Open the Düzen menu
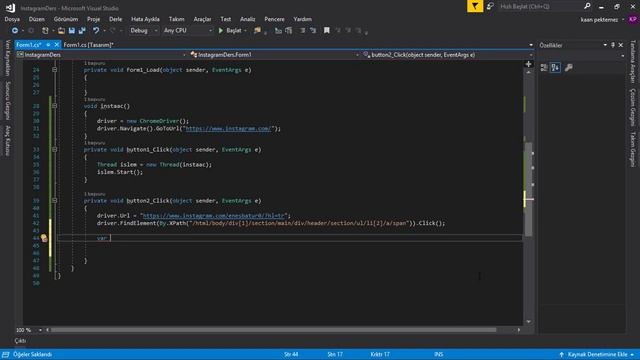This screenshot has width=640, height=360. click(37, 19)
